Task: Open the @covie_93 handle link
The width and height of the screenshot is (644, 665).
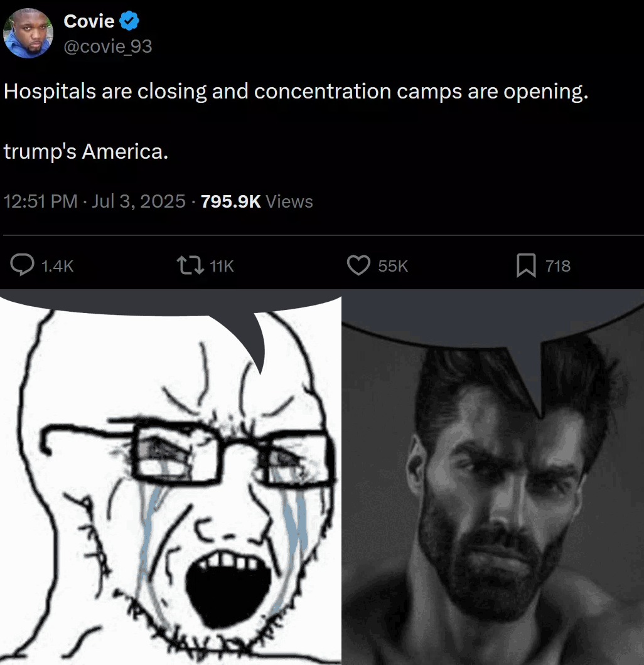Action: coord(108,46)
